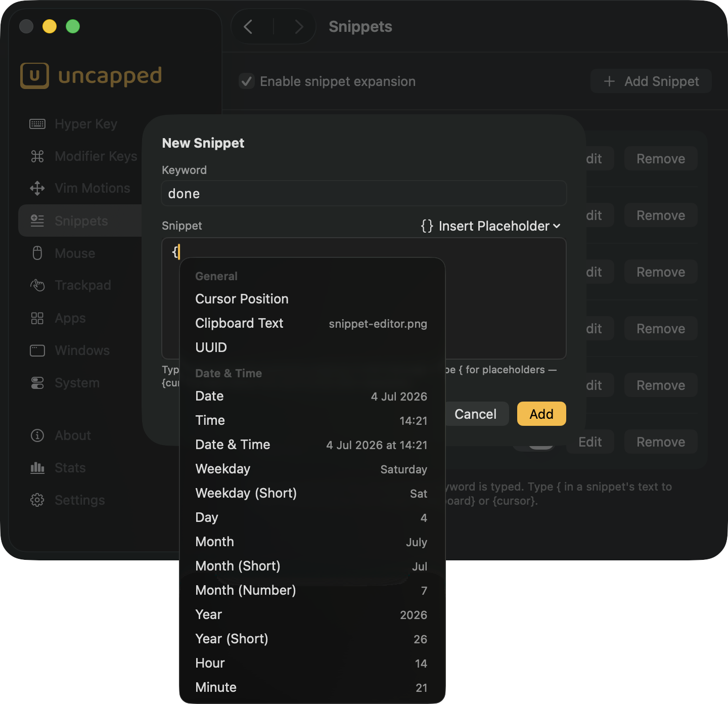This screenshot has width=728, height=704.
Task: Choose Time placeholder 14:21
Action: pyautogui.click(x=312, y=420)
